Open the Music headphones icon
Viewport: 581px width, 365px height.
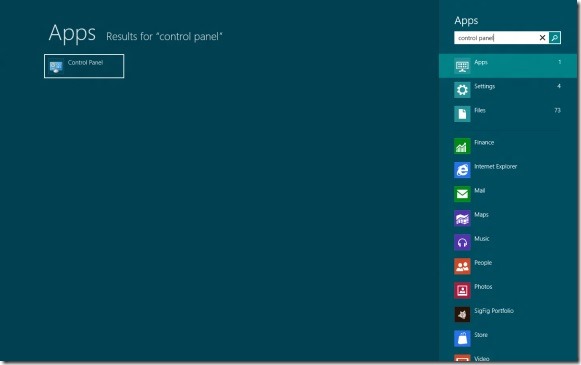point(462,242)
